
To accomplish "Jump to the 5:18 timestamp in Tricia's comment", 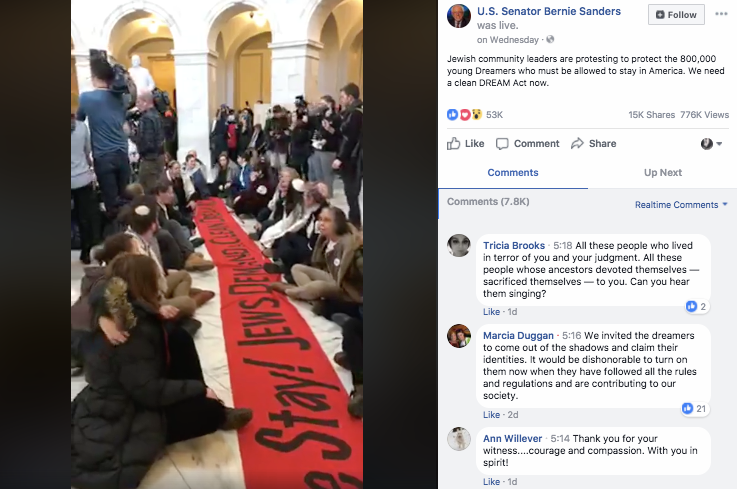I will coord(563,245).
